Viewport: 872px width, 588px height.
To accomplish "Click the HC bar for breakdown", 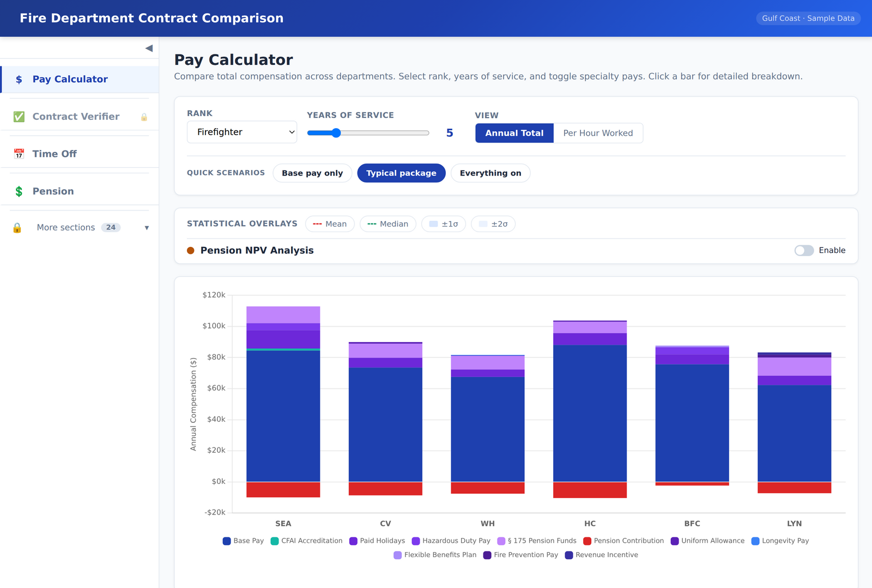I will pyautogui.click(x=590, y=409).
